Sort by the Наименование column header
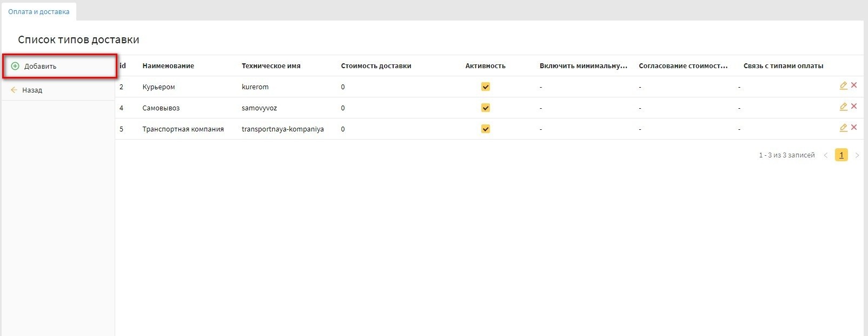 pyautogui.click(x=168, y=66)
